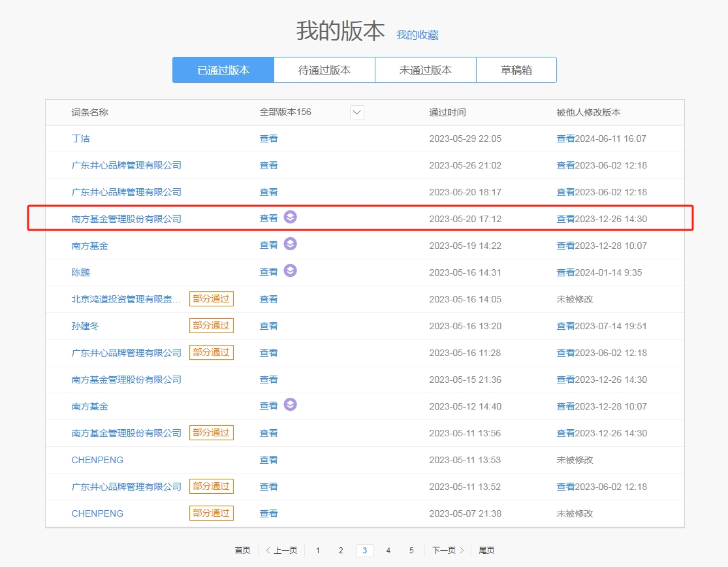Screen dimensions: 728x567
Task: Open 南方基金 entry passed 2023-05-12
Action: 89,406
